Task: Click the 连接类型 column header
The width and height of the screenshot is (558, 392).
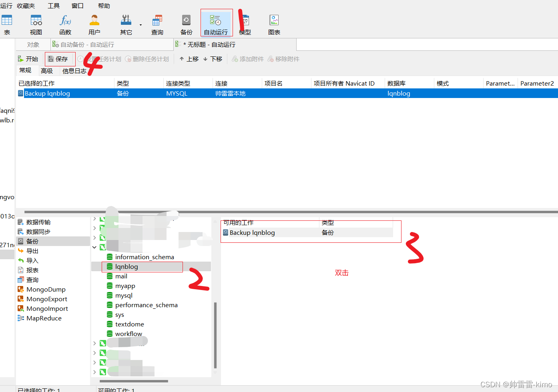Action: [x=188, y=83]
